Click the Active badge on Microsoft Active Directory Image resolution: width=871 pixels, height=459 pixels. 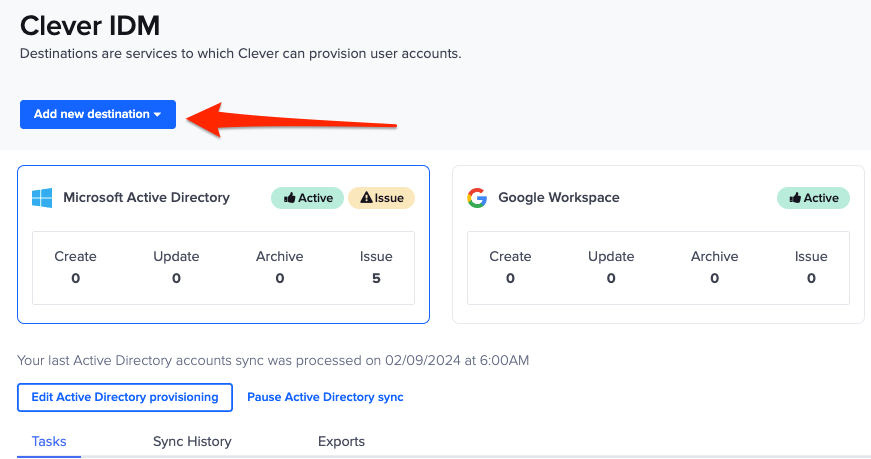coord(308,198)
